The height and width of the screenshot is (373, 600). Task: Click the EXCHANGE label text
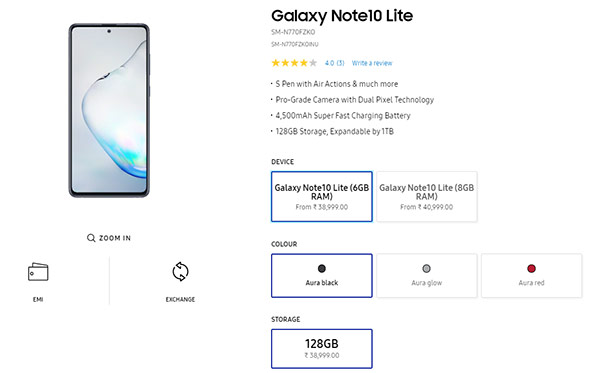coord(180,299)
